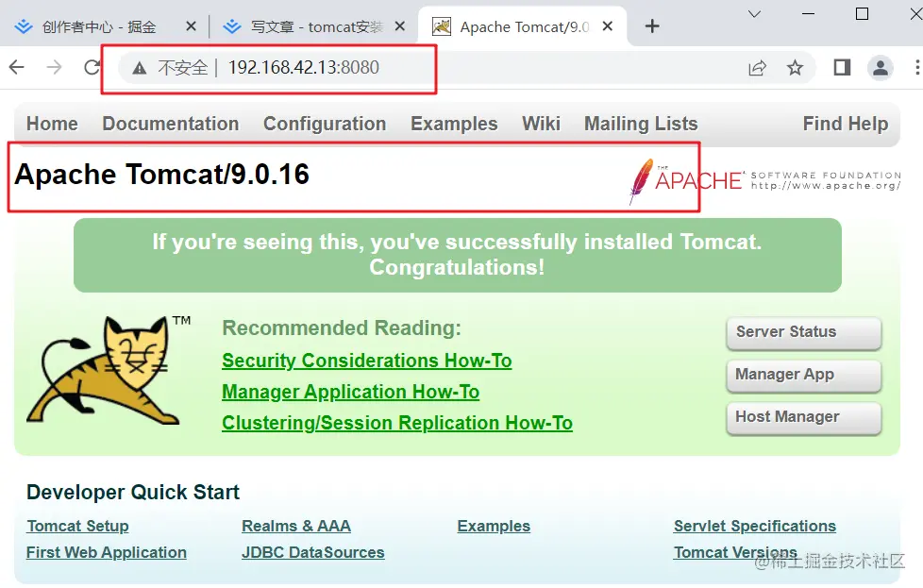This screenshot has width=923, height=588.
Task: Reload the Tomcat page
Action: [x=92, y=67]
